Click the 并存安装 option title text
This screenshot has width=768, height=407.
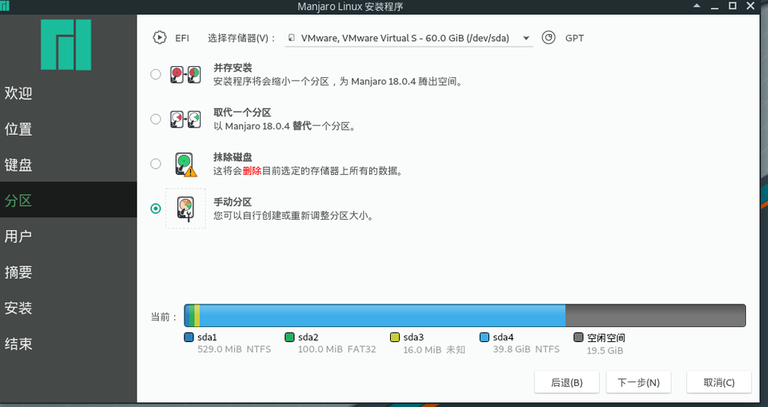tap(233, 68)
